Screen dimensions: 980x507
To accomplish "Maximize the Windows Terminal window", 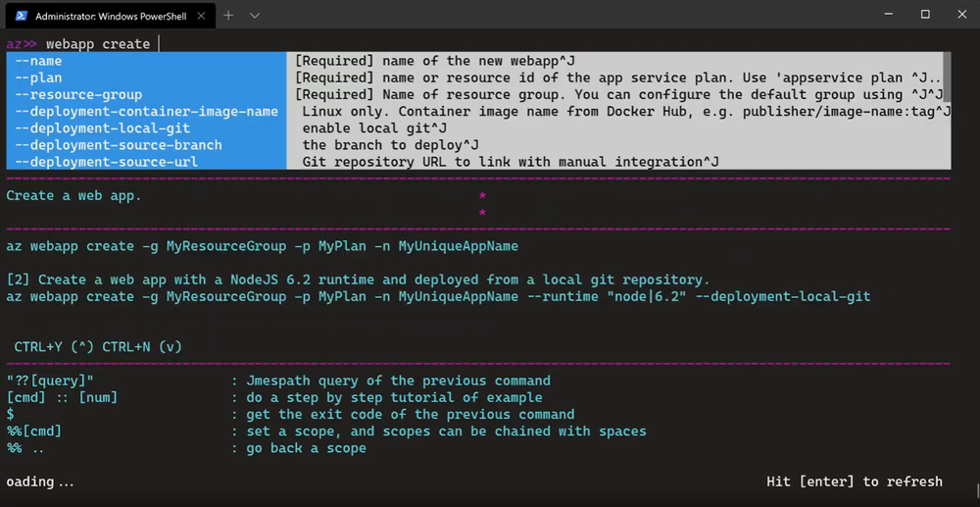I will 924,15.
